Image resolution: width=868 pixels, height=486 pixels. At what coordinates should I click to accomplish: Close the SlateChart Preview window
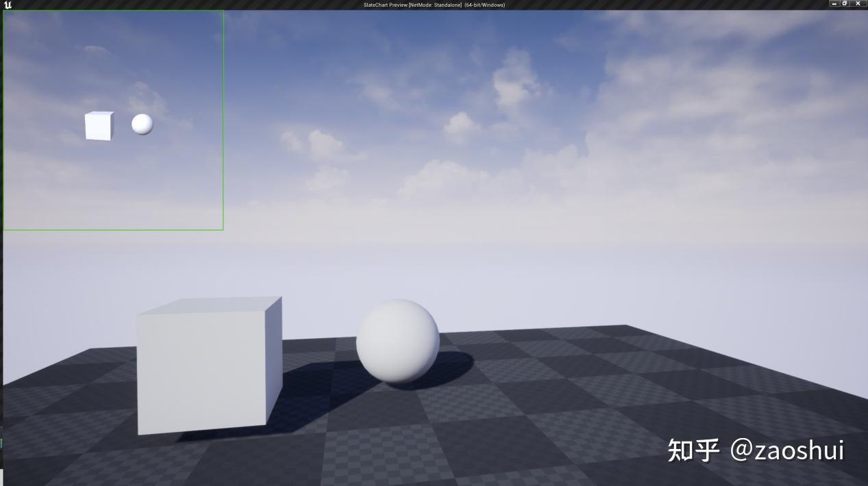[x=858, y=4]
